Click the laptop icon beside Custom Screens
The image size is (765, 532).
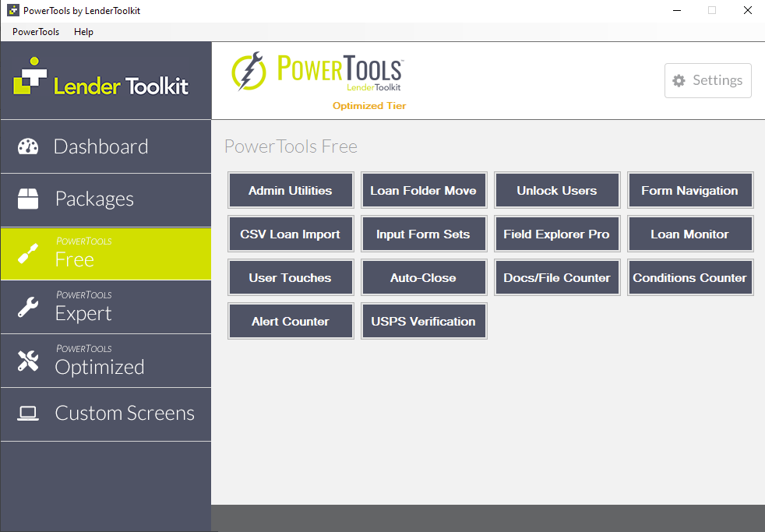click(x=28, y=414)
